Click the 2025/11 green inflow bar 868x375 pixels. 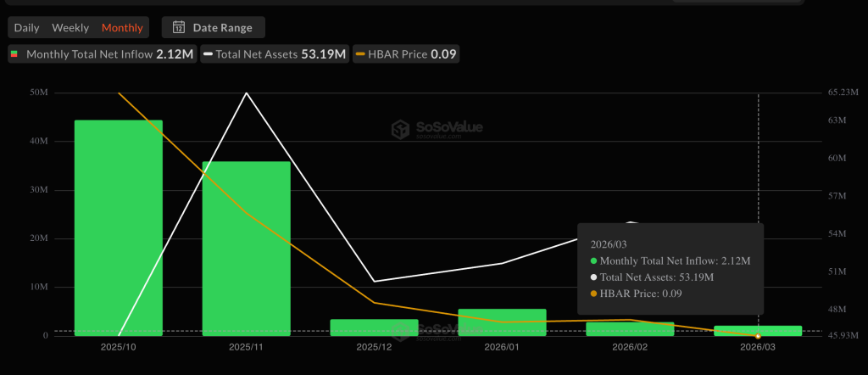pos(247,249)
